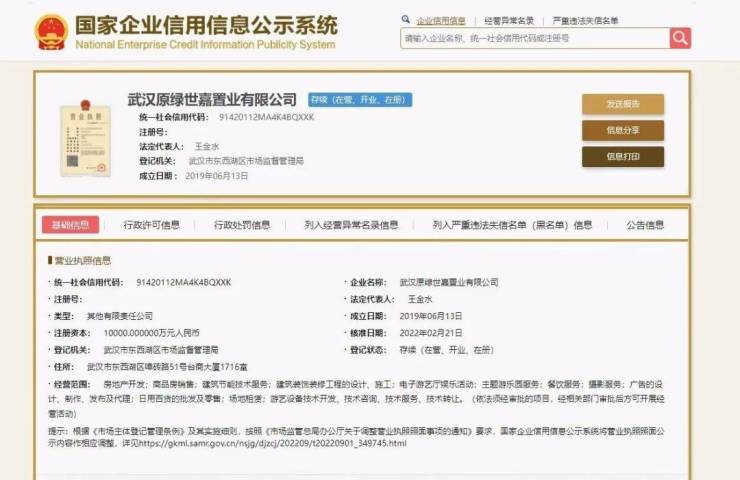The width and height of the screenshot is (740, 480).
Task: Open the 列入经营异常名录信息 tab
Action: tap(352, 225)
